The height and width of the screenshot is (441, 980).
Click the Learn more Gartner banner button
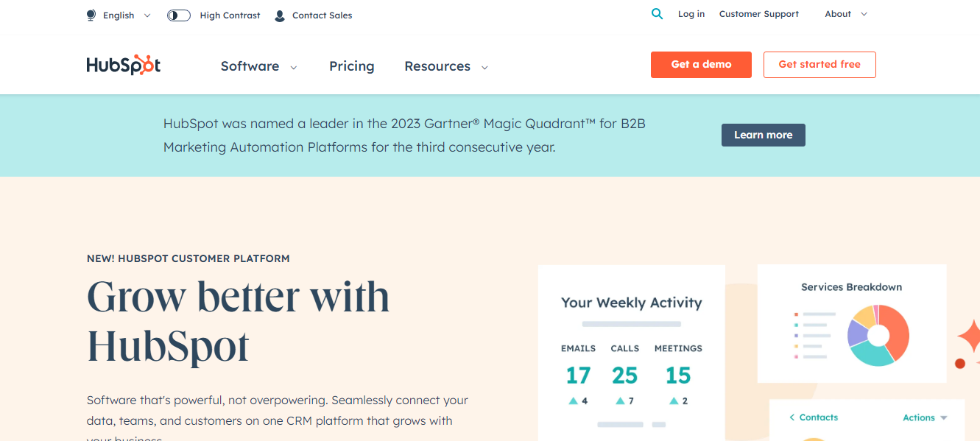pyautogui.click(x=763, y=135)
